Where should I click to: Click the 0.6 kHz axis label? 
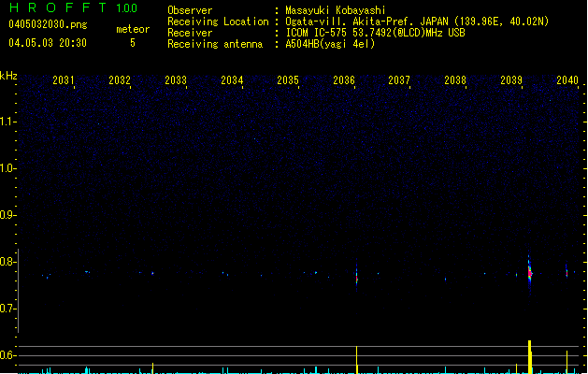pos(7,355)
